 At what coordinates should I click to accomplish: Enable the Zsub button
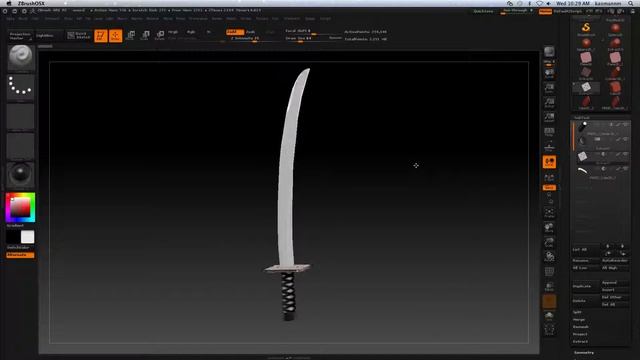pos(251,32)
